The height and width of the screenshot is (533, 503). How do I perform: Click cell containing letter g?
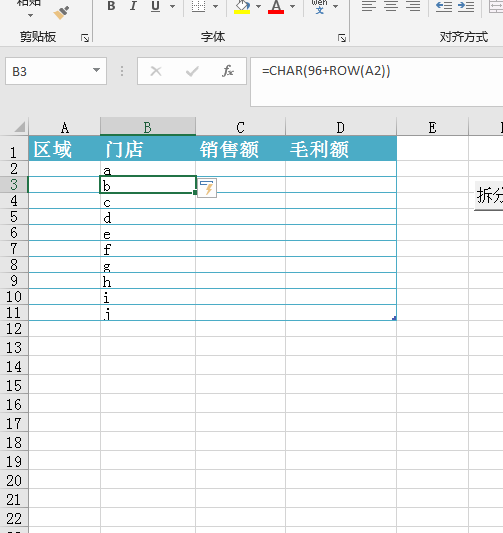[148, 264]
